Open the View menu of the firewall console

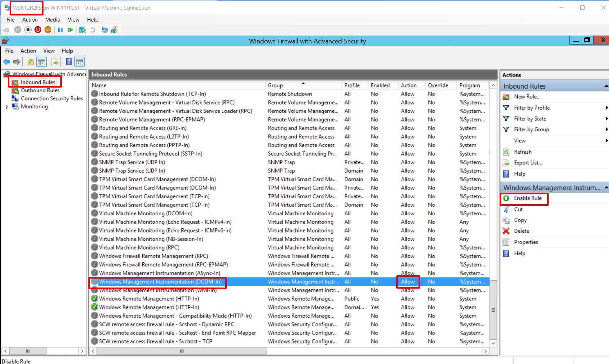pos(49,51)
